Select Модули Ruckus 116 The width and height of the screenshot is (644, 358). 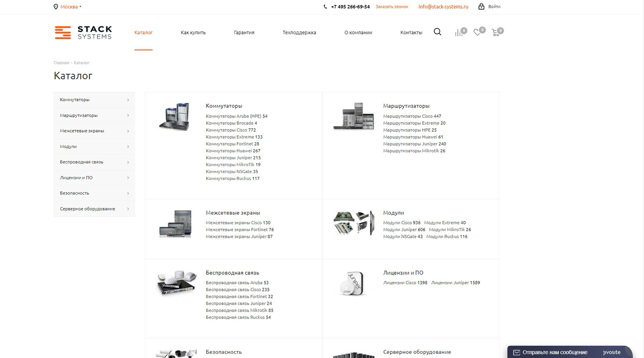(447, 237)
